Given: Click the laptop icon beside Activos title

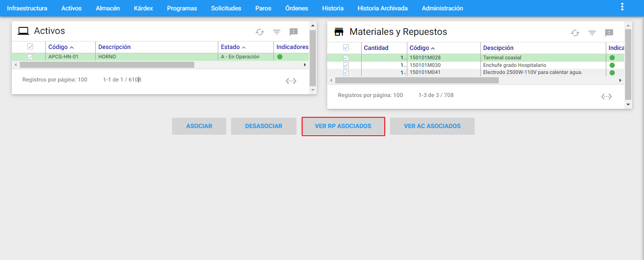Looking at the screenshot, I should (x=23, y=31).
